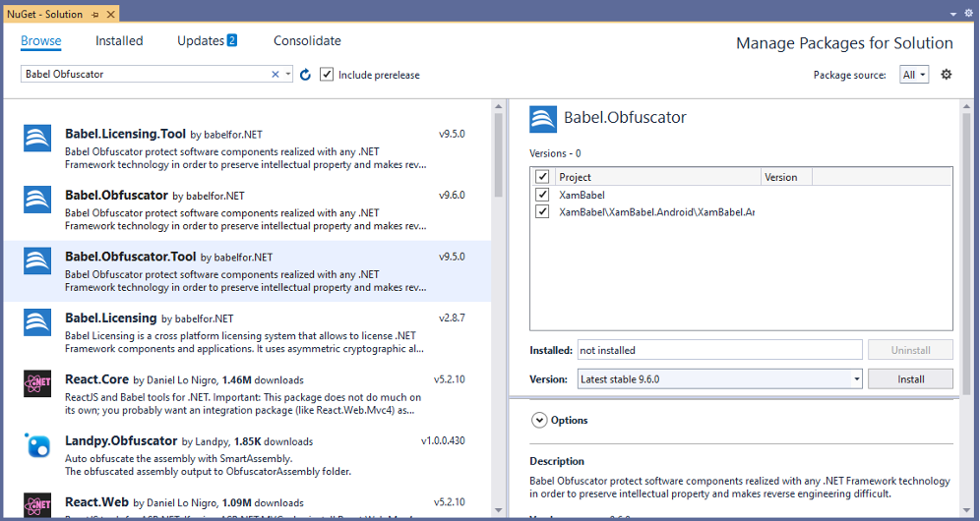Clear the search box text

[275, 75]
